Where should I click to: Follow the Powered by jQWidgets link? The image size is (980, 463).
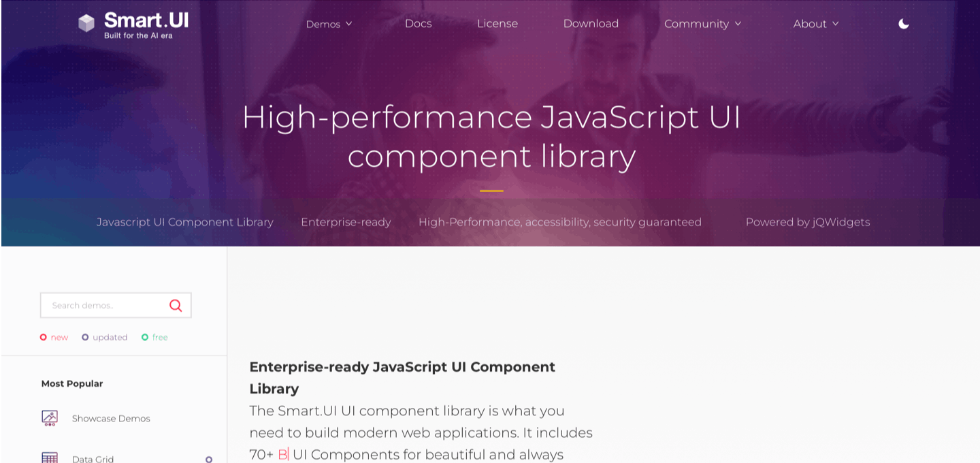808,222
